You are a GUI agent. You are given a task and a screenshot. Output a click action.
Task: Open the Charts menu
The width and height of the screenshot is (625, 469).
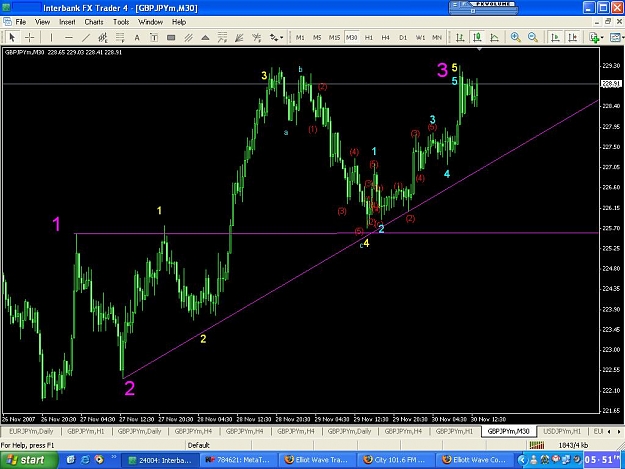pos(94,22)
